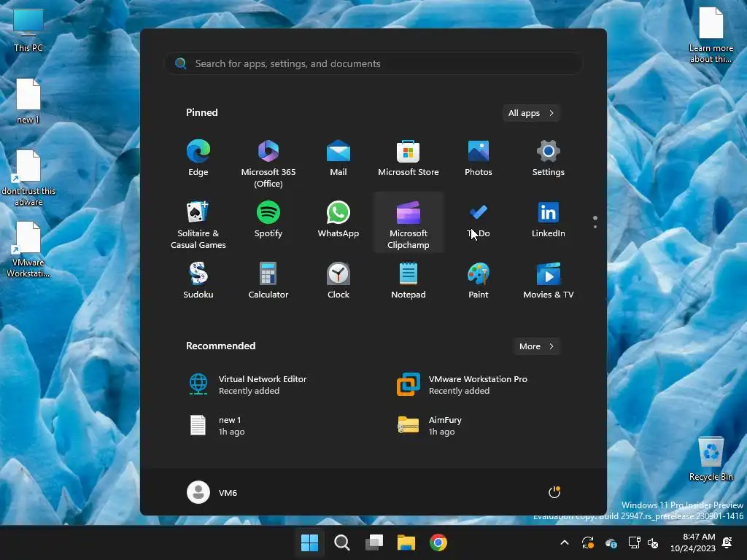
Task: Open WhatsApp pinned app
Action: [338, 219]
